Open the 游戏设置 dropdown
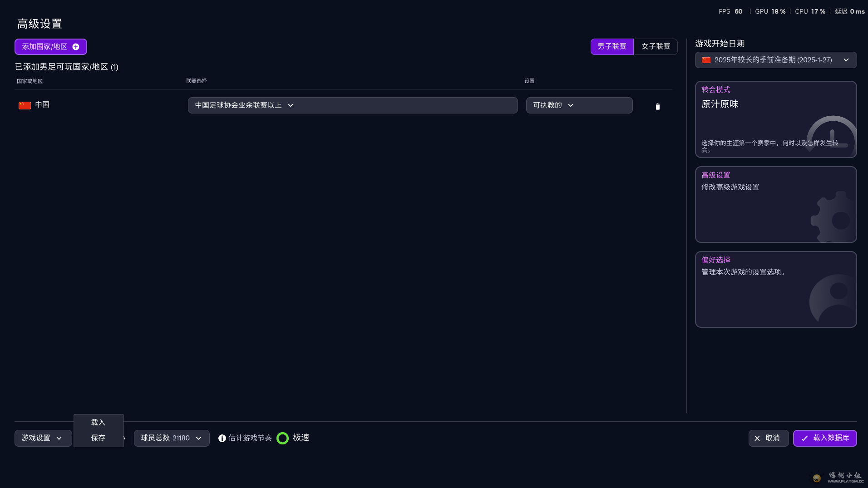The height and width of the screenshot is (488, 868). [43, 438]
